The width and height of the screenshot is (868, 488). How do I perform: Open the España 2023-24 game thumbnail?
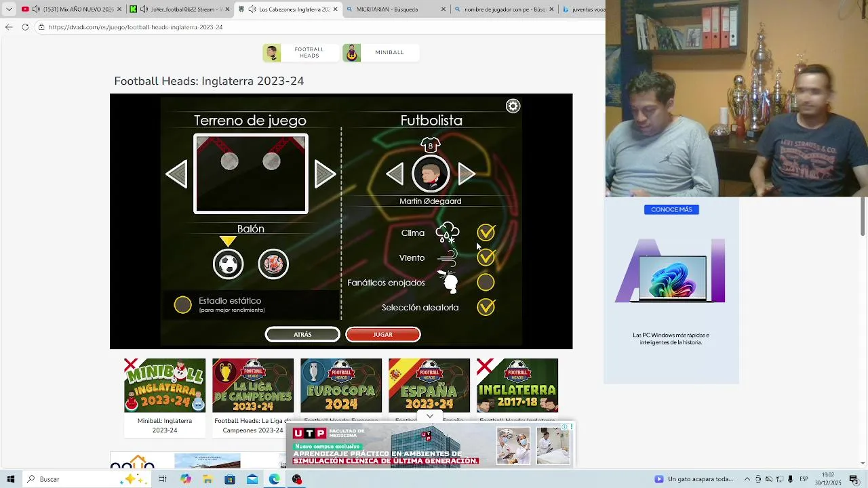coord(429,385)
